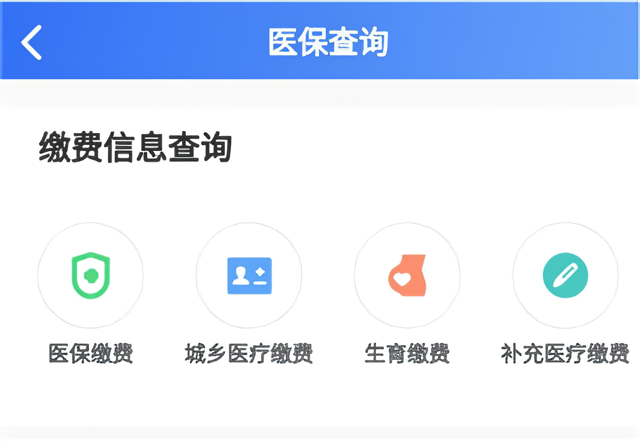Select the 生育缴费 text label

(x=407, y=353)
